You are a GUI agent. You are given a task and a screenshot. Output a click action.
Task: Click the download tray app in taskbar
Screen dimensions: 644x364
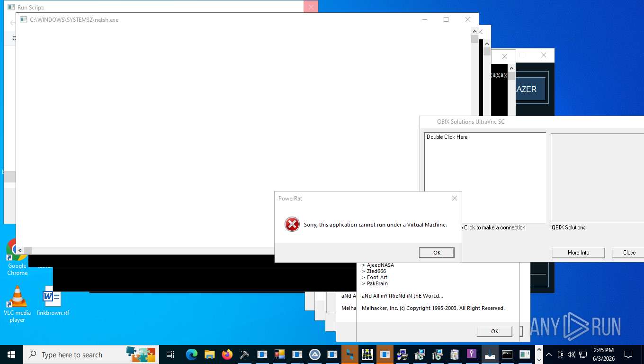click(x=490, y=355)
